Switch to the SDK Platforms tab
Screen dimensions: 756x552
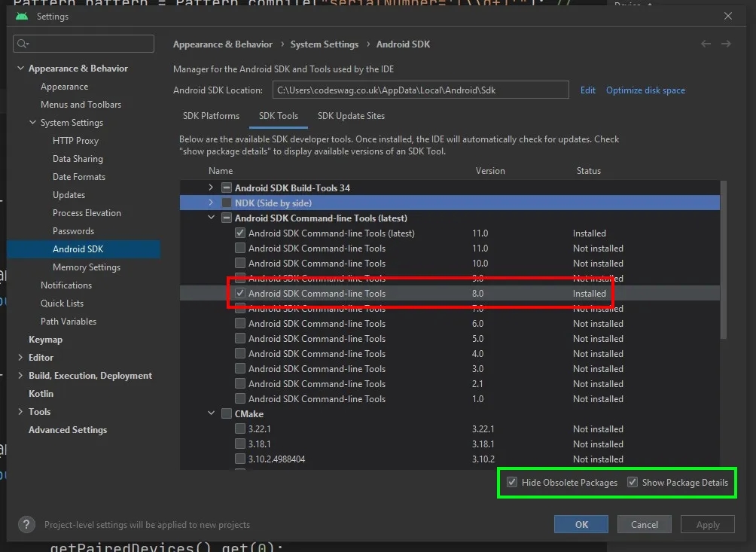211,116
